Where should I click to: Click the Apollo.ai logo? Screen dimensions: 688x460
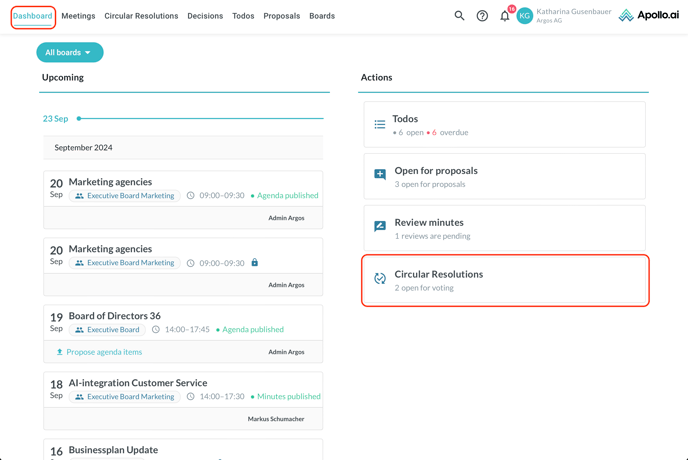(x=648, y=16)
